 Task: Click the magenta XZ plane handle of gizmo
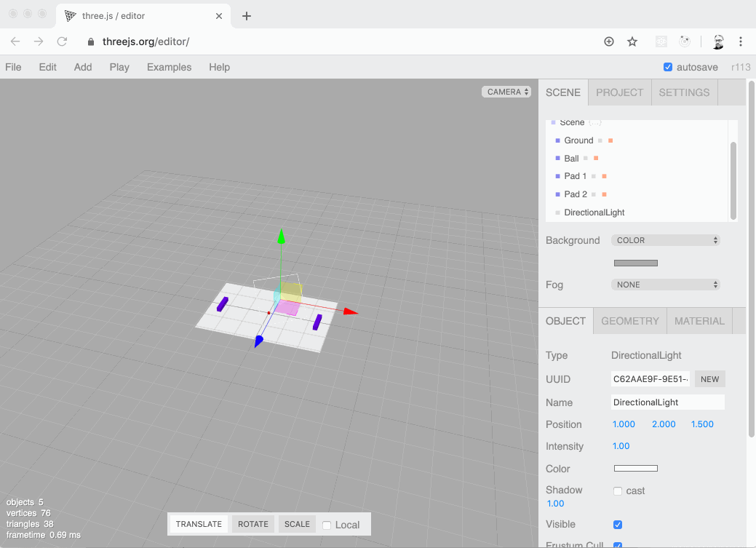(287, 308)
